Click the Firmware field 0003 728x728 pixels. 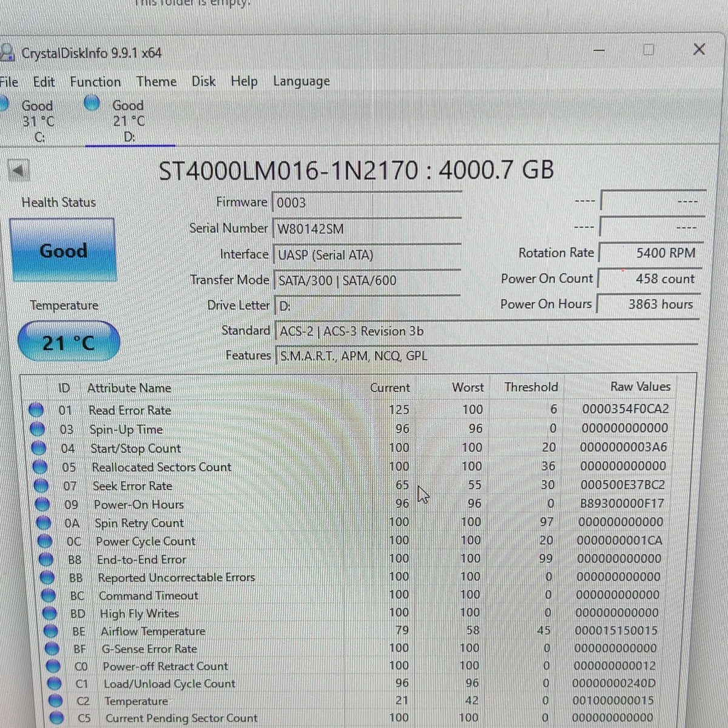[367, 203]
